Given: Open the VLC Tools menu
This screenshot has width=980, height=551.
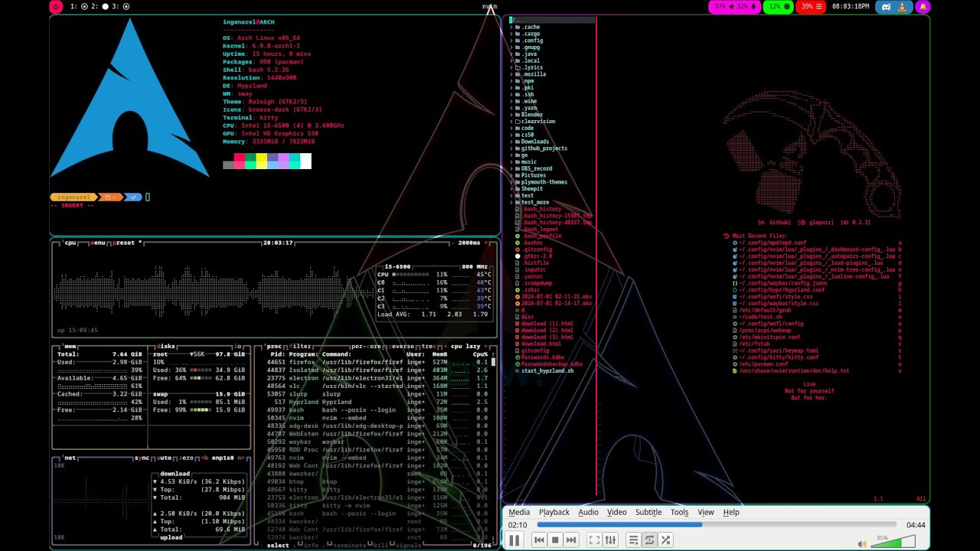Looking at the screenshot, I should pos(679,512).
